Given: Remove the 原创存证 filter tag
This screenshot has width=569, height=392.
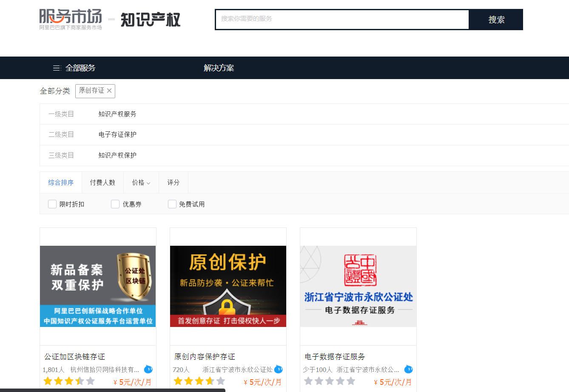Looking at the screenshot, I should pyautogui.click(x=109, y=91).
